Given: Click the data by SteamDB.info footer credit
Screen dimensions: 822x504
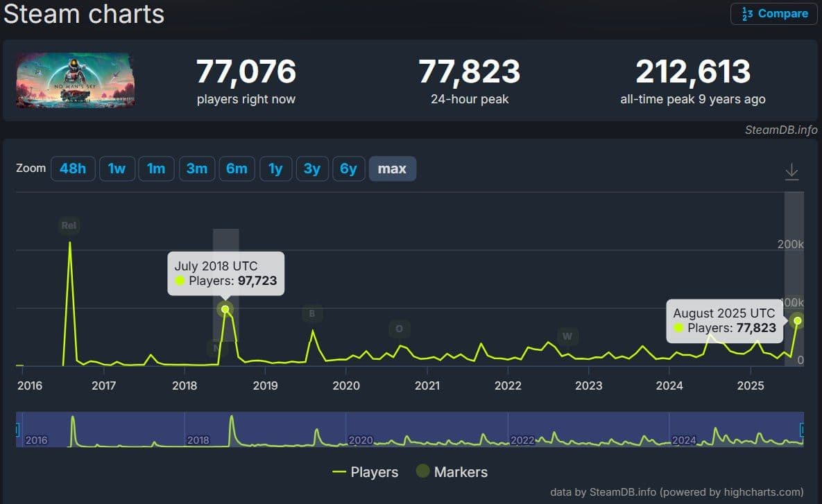Looking at the screenshot, I should 677,492.
